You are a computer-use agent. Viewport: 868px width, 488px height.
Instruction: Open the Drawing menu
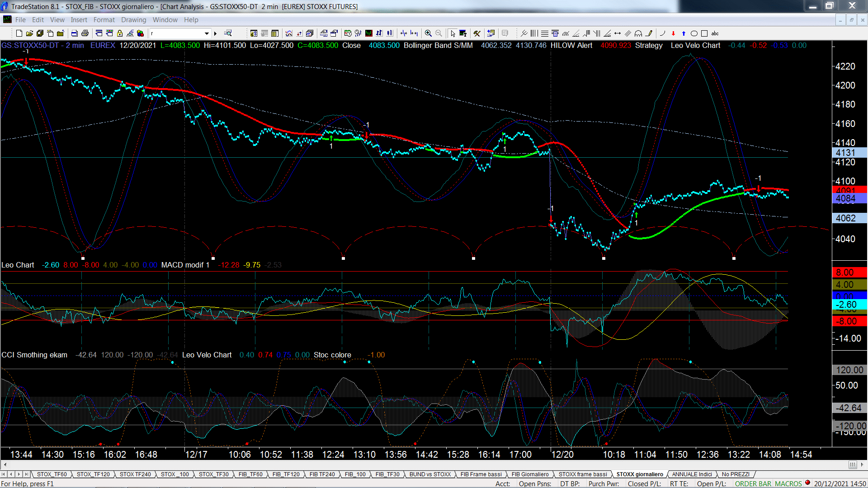click(133, 20)
